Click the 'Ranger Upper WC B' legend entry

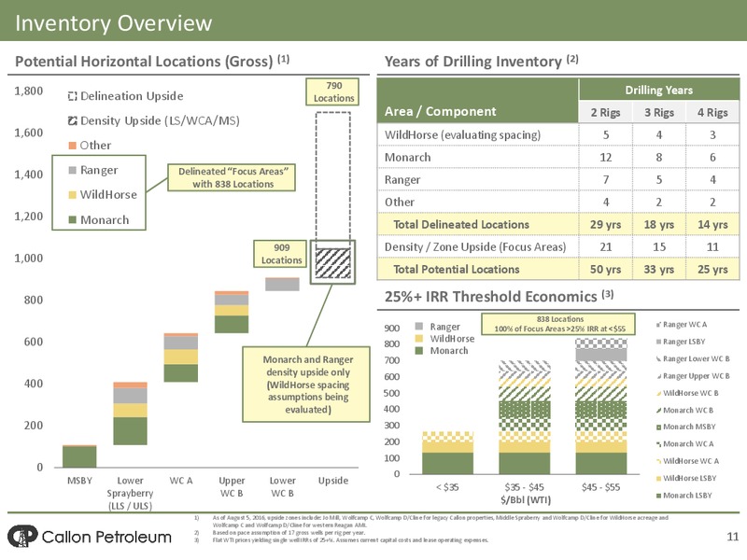(693, 376)
